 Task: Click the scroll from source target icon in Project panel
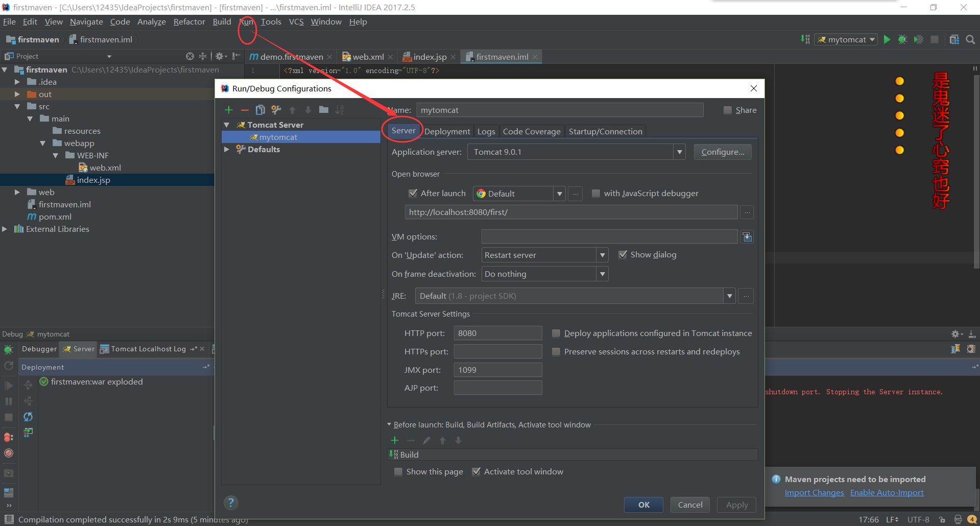[x=190, y=56]
